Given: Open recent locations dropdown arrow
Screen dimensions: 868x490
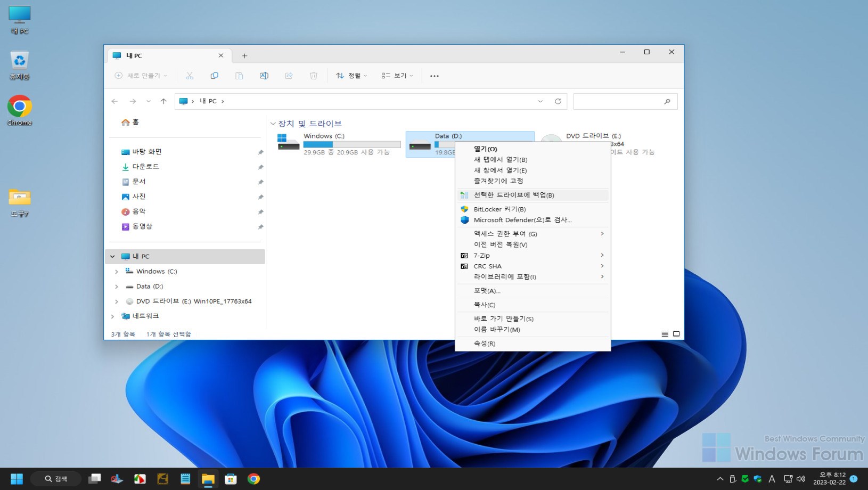Looking at the screenshot, I should tap(148, 101).
